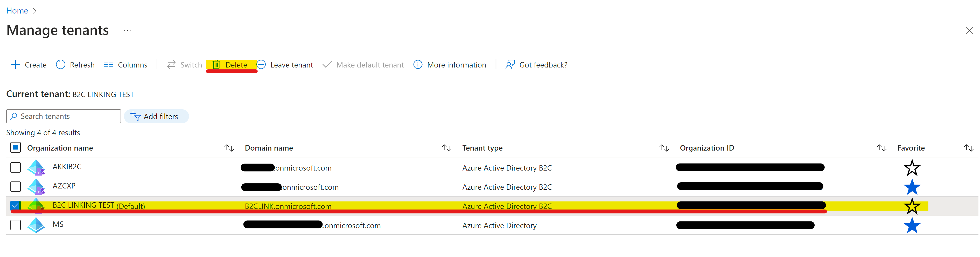Click the B2CLINK.onmicrosoft.com domain cell
980x257 pixels.
(x=288, y=206)
